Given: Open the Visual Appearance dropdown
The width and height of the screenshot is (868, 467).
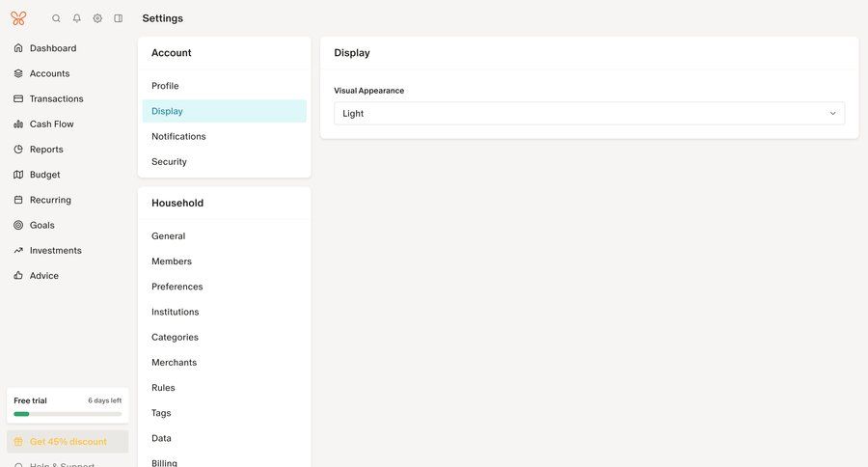Looking at the screenshot, I should 589,113.
